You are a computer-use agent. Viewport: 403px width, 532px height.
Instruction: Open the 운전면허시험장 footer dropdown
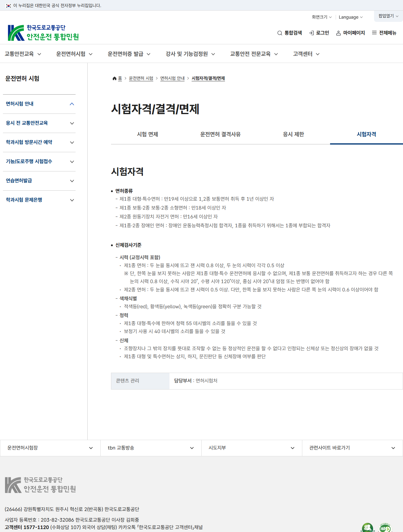point(50,448)
